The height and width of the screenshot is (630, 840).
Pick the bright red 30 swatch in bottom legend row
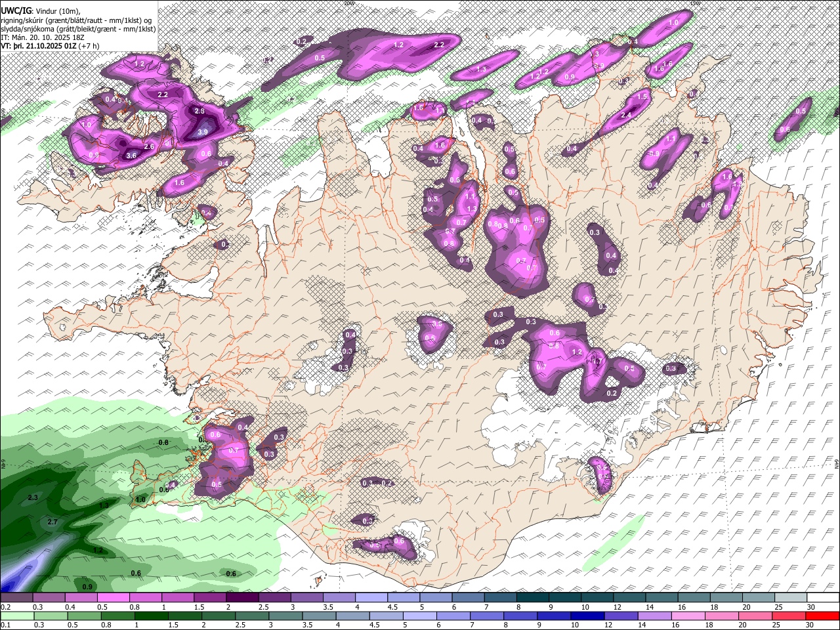click(x=822, y=616)
